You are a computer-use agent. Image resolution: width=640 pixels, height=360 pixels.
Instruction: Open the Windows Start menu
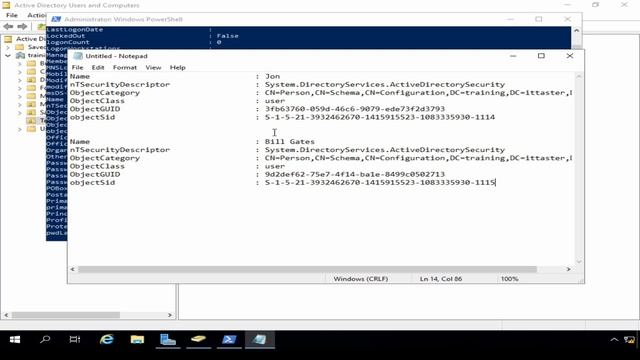(x=15, y=340)
